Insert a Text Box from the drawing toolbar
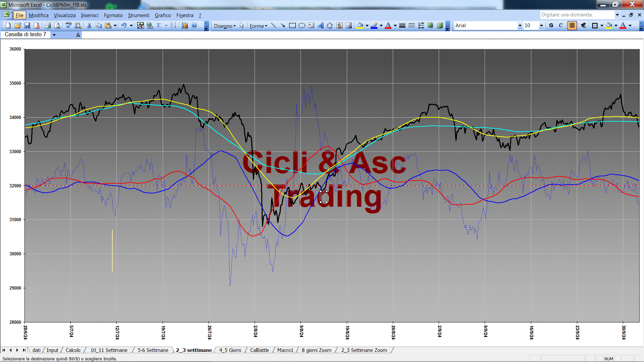The width and height of the screenshot is (644, 362). (x=311, y=25)
